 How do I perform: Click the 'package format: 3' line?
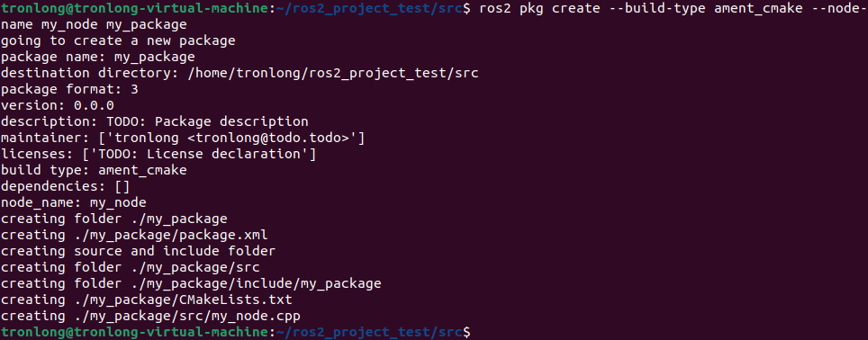[x=69, y=90]
